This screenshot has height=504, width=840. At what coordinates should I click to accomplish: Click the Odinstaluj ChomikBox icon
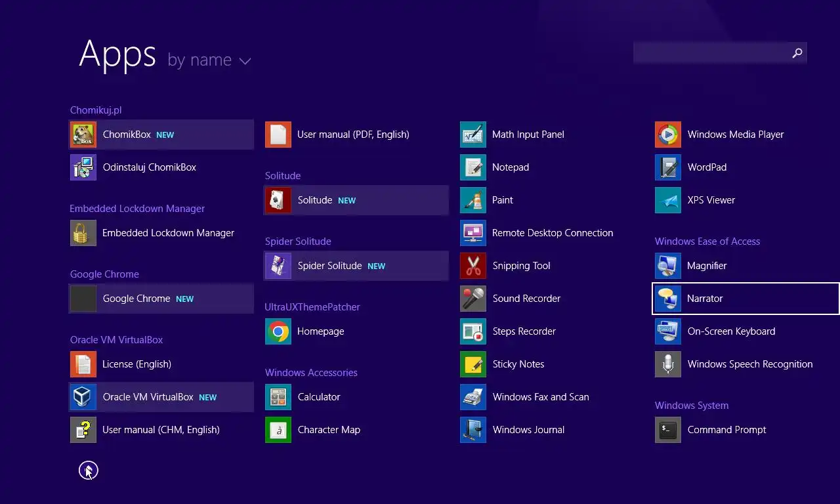click(83, 167)
